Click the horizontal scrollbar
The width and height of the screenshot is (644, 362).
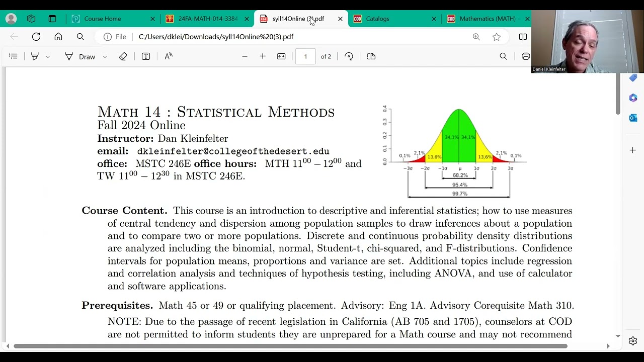[290, 346]
